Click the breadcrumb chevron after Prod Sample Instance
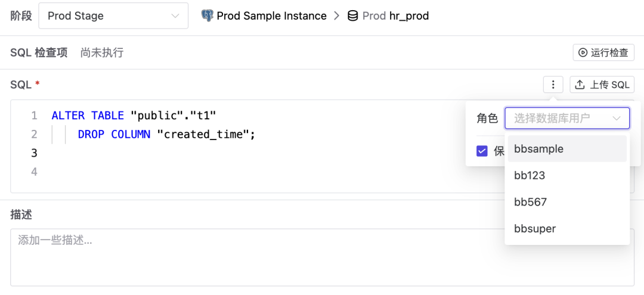 (337, 16)
